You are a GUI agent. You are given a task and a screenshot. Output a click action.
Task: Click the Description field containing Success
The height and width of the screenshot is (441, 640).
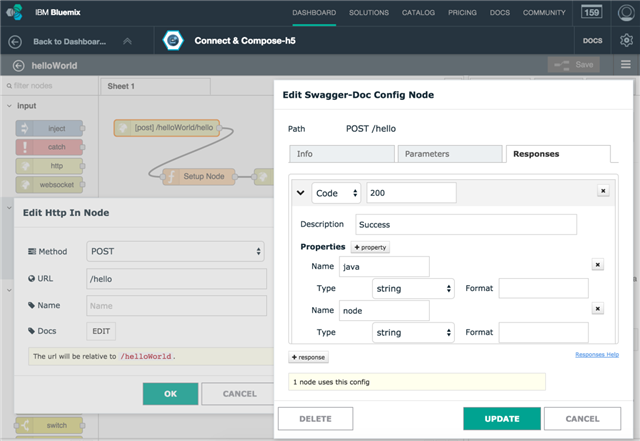(x=466, y=225)
